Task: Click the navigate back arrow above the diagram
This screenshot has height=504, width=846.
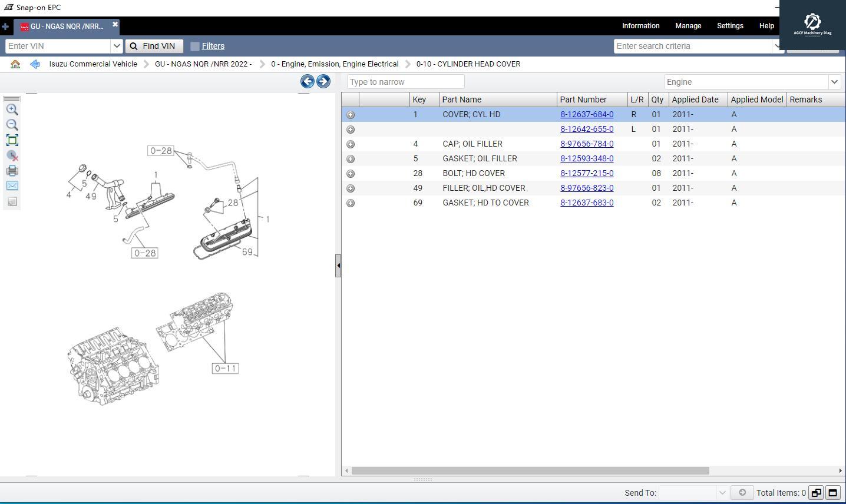Action: coord(307,81)
